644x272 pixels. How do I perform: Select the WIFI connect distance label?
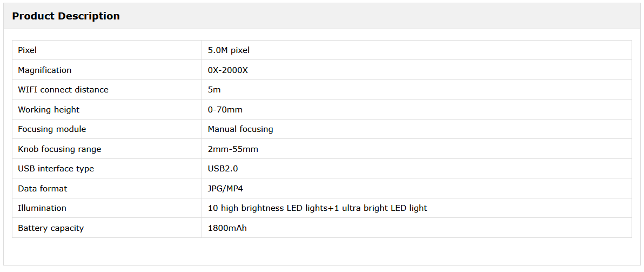pyautogui.click(x=63, y=90)
